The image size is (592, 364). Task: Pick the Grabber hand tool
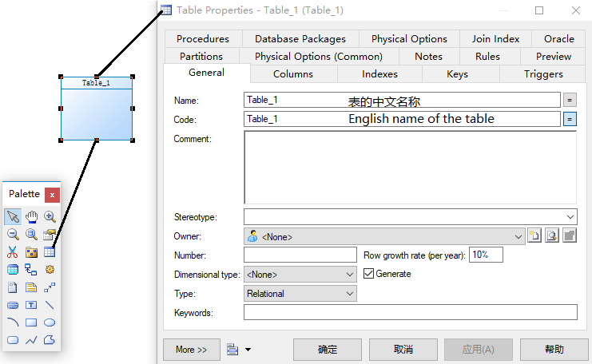[31, 216]
